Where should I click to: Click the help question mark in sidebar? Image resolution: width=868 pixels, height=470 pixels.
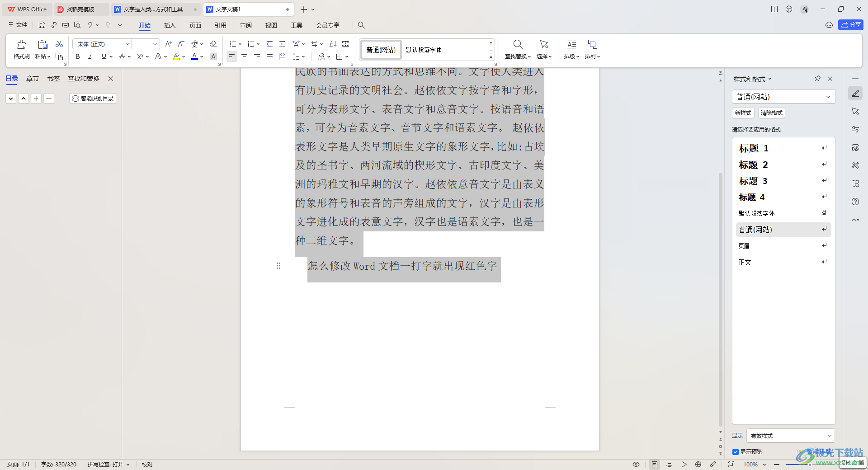[855, 202]
